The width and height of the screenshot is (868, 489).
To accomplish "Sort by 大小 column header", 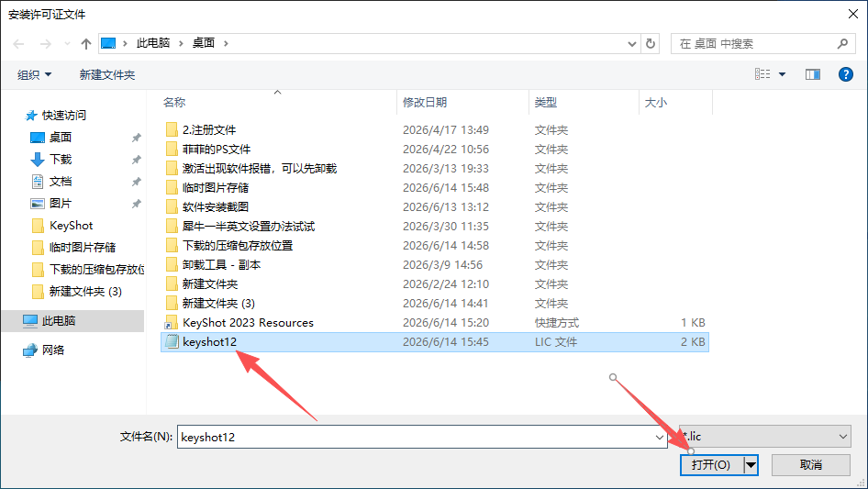I will pyautogui.click(x=655, y=103).
